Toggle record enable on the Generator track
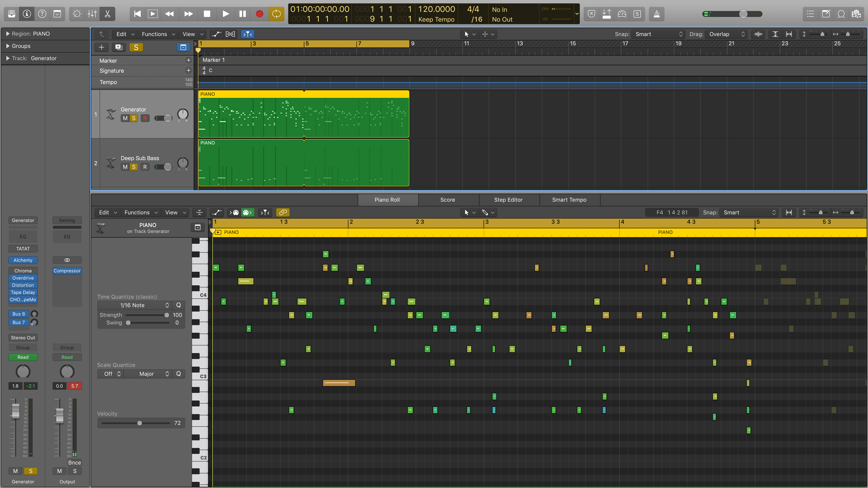The image size is (868, 488). (x=145, y=118)
